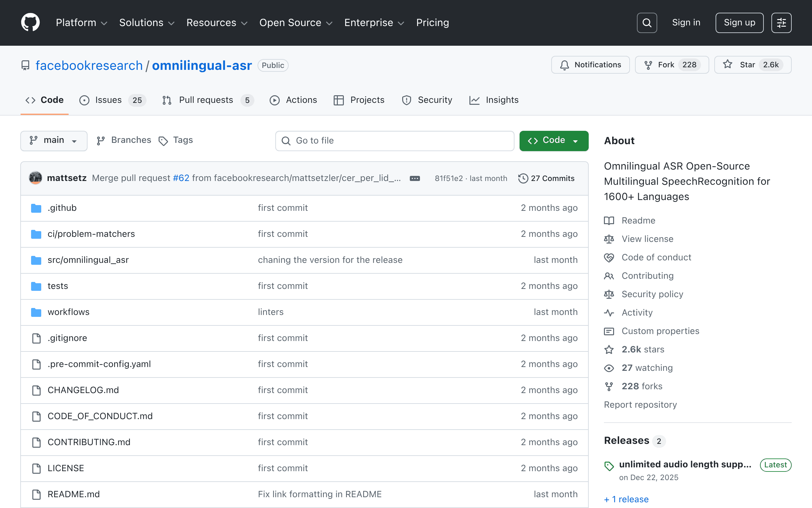
Task: Open the .github folder icon
Action: tap(36, 208)
